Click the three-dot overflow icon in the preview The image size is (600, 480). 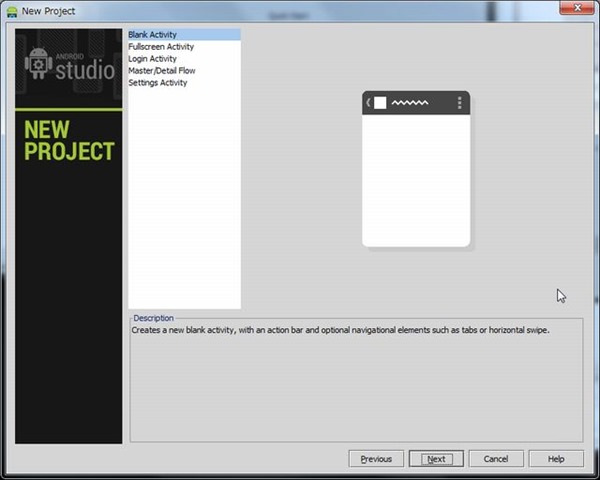(x=459, y=103)
